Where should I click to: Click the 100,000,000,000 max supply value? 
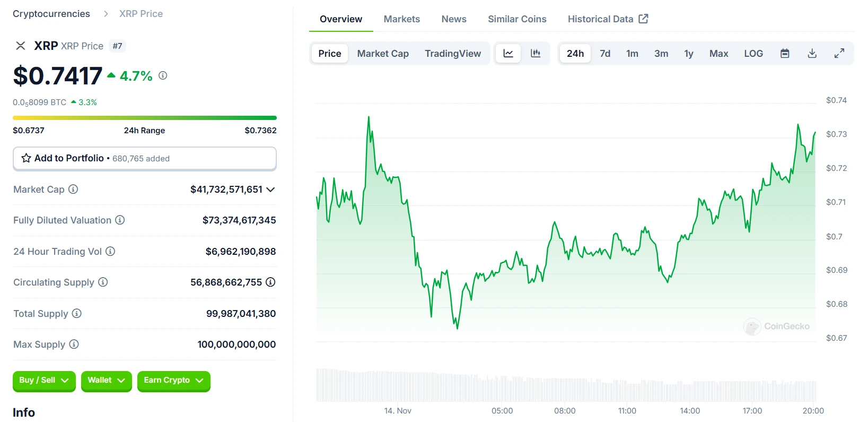236,344
